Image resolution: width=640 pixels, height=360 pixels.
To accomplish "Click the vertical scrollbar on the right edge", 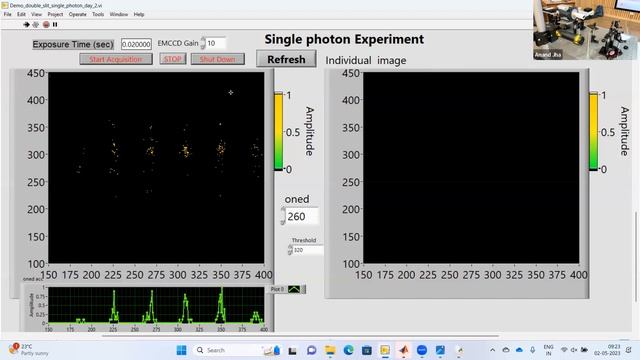I will pyautogui.click(x=637, y=257).
